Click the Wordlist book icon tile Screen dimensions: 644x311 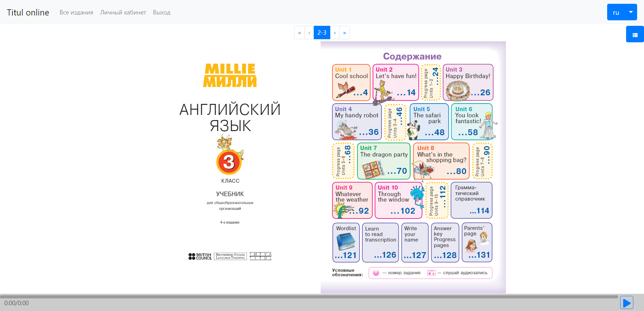(x=346, y=242)
